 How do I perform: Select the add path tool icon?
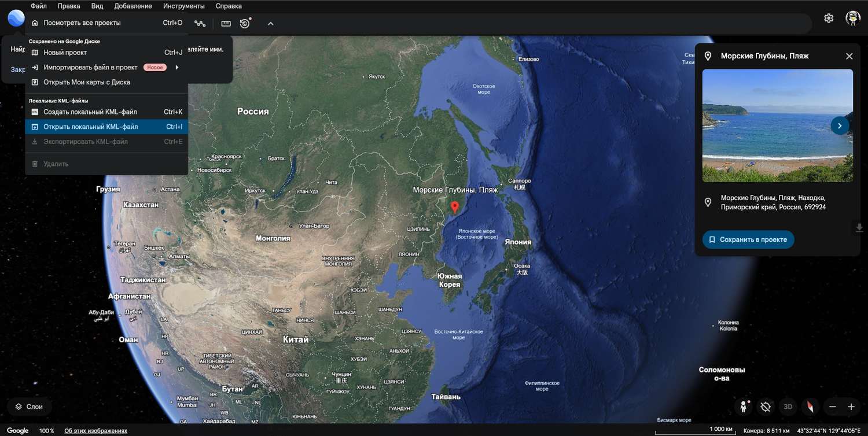point(200,24)
